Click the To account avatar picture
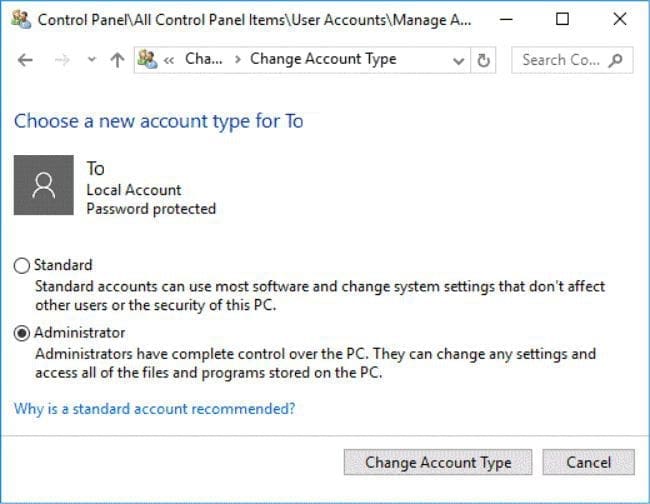The width and height of the screenshot is (650, 504). [x=43, y=185]
